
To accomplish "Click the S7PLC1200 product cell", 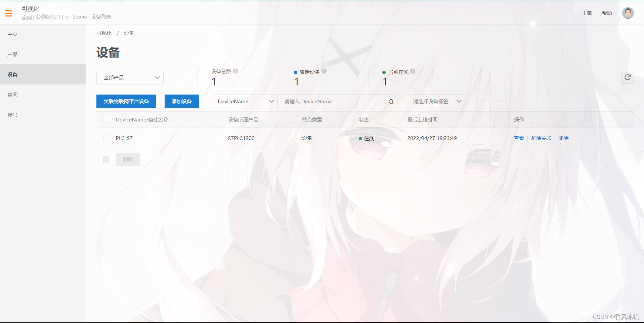I will coord(241,138).
